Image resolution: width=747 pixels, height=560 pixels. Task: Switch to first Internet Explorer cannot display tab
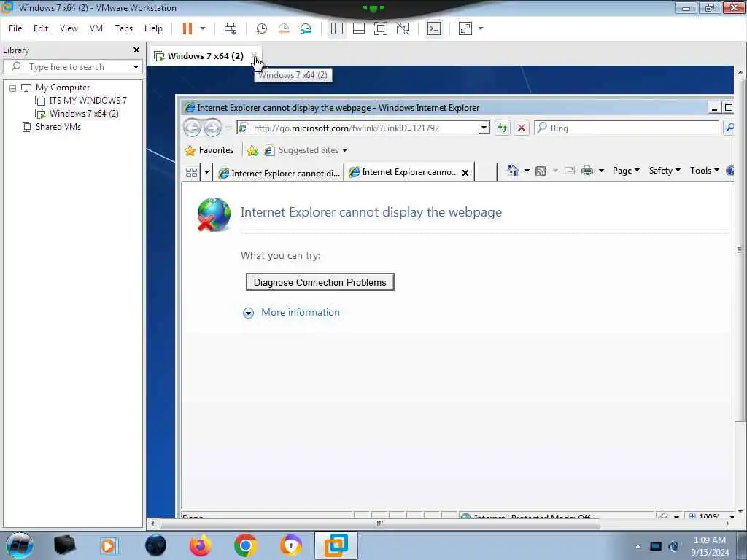279,174
